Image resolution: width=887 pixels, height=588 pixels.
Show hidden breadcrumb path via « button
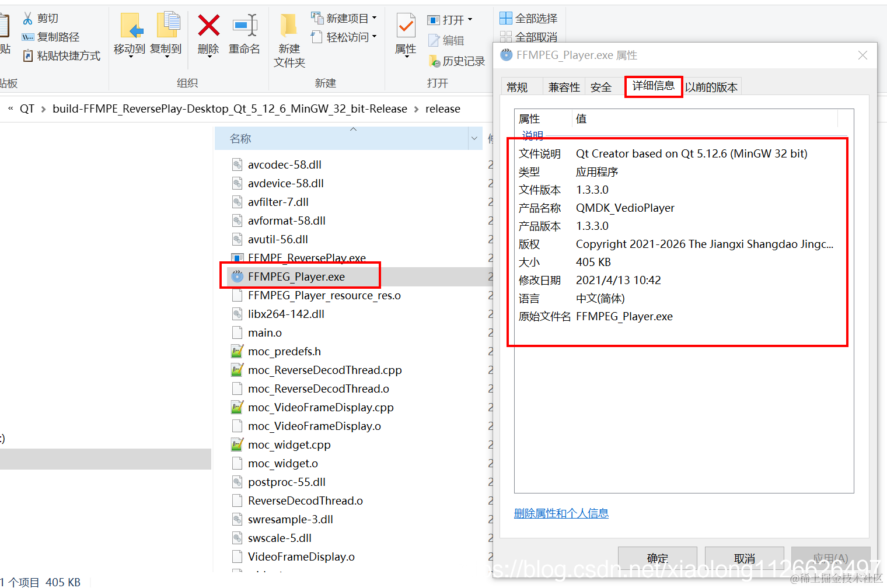[x=11, y=108]
